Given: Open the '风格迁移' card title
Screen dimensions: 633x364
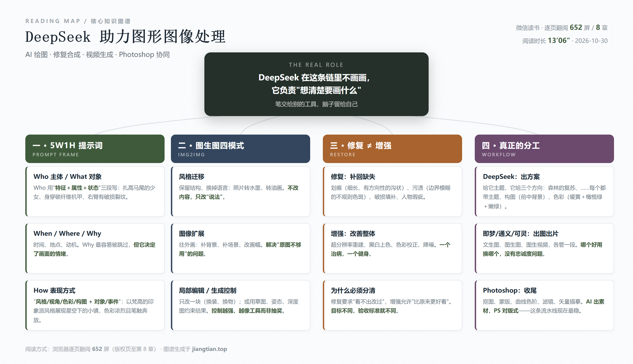Looking at the screenshot, I should [x=192, y=177].
